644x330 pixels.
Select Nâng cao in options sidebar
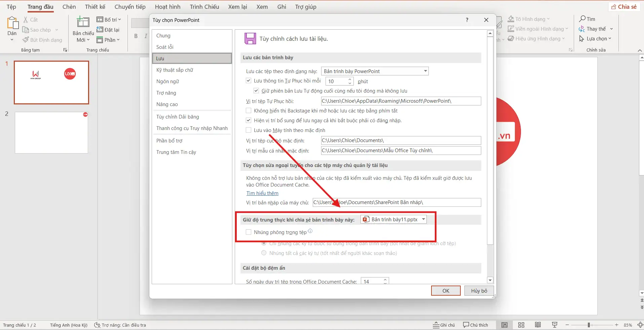pos(167,104)
